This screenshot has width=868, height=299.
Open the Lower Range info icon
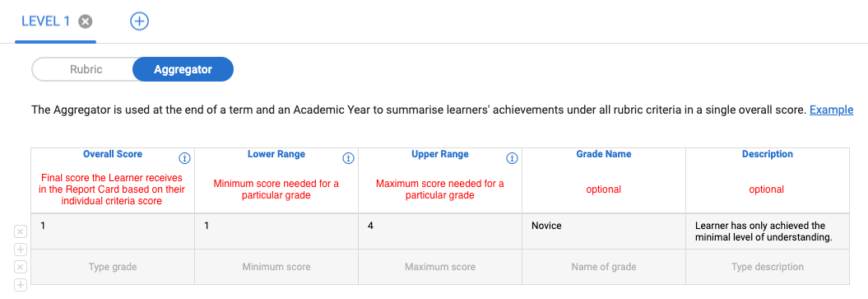348,158
